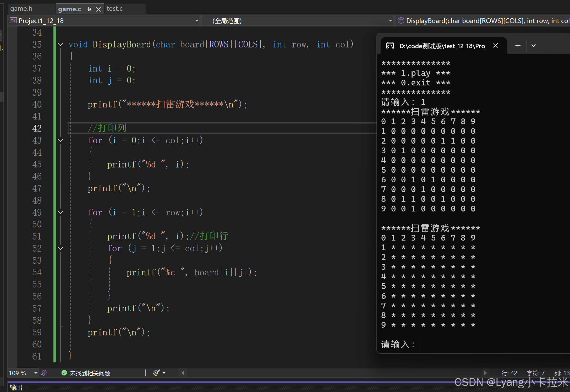Click the code cleanup broom icon
Screen dimensions: 570x392
pos(157,373)
